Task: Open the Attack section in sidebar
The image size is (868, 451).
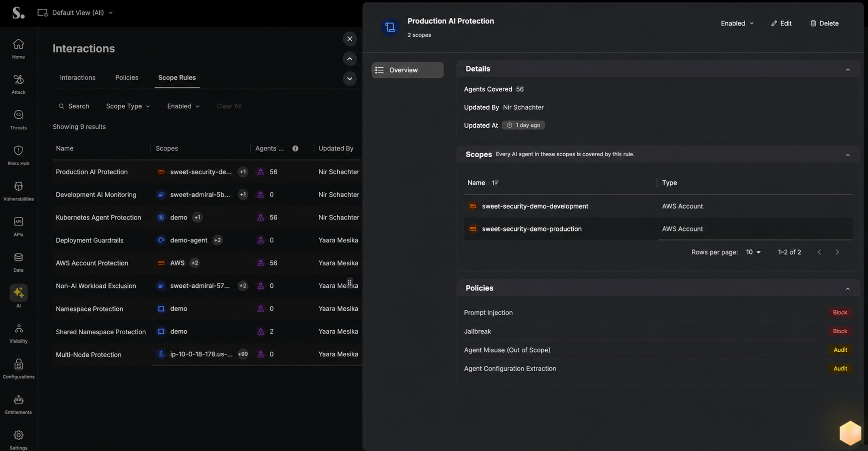Action: click(x=18, y=84)
